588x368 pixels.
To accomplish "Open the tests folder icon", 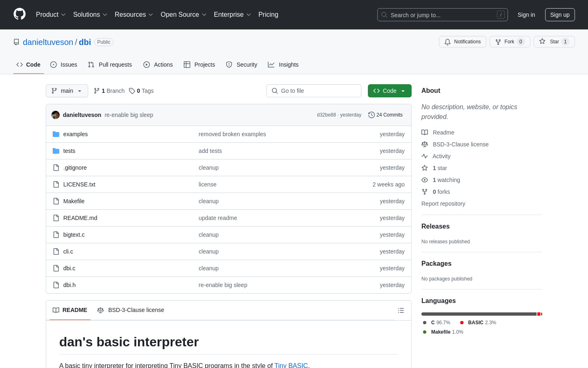I will pyautogui.click(x=56, y=151).
